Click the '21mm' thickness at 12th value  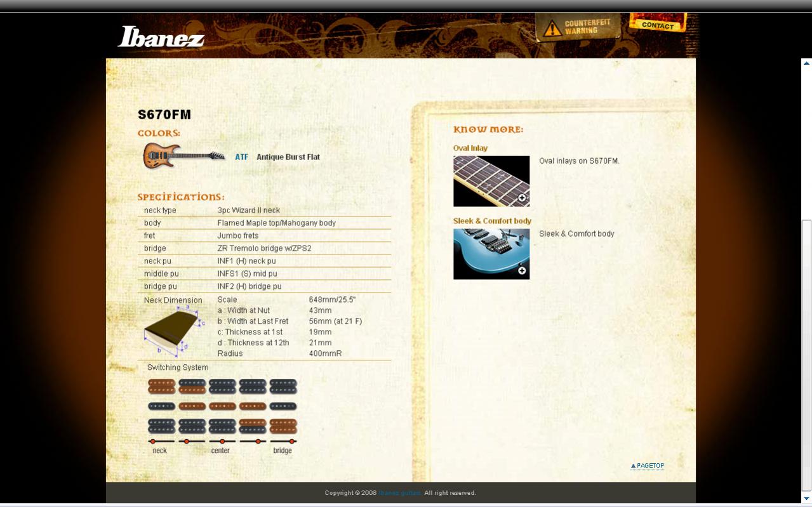point(321,343)
